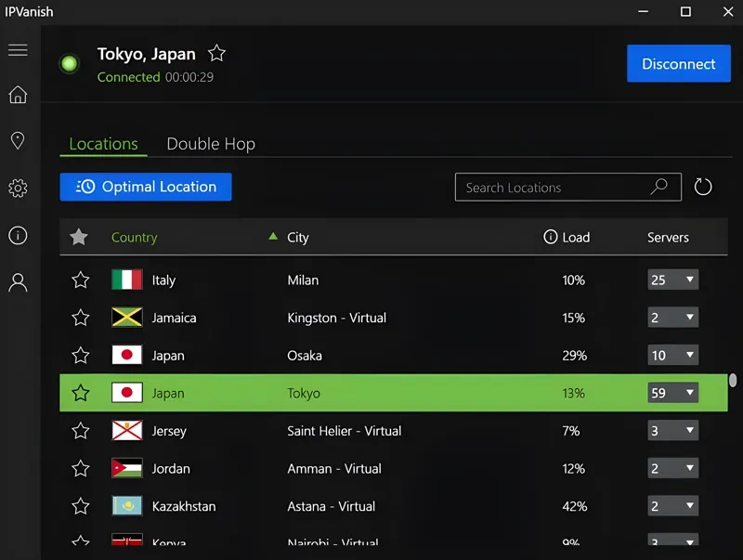Click the 29% load value
Viewport: 743px width, 560px height.
point(574,356)
